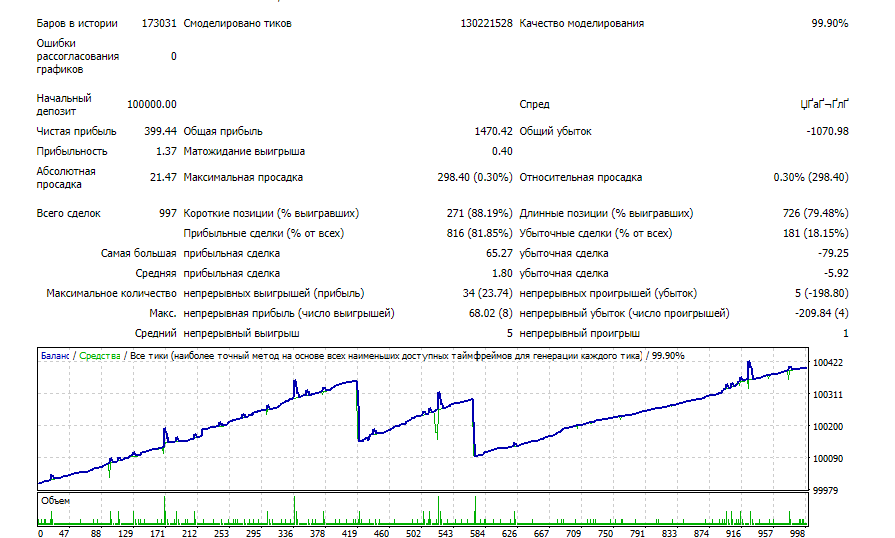Image resolution: width=895 pixels, height=538 pixels.
Task: Click consecutive wins value 34 (23.74)
Action: [x=487, y=293]
